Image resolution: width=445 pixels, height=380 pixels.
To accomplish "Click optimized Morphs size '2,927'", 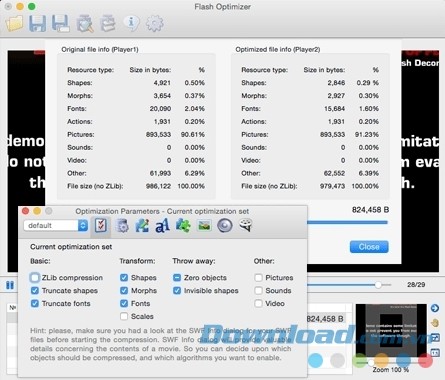I will (x=336, y=96).
